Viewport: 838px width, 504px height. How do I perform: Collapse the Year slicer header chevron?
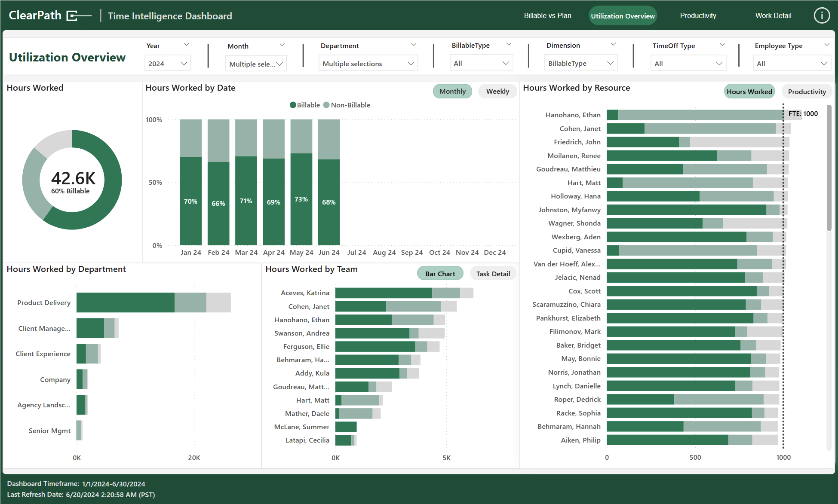pyautogui.click(x=187, y=45)
